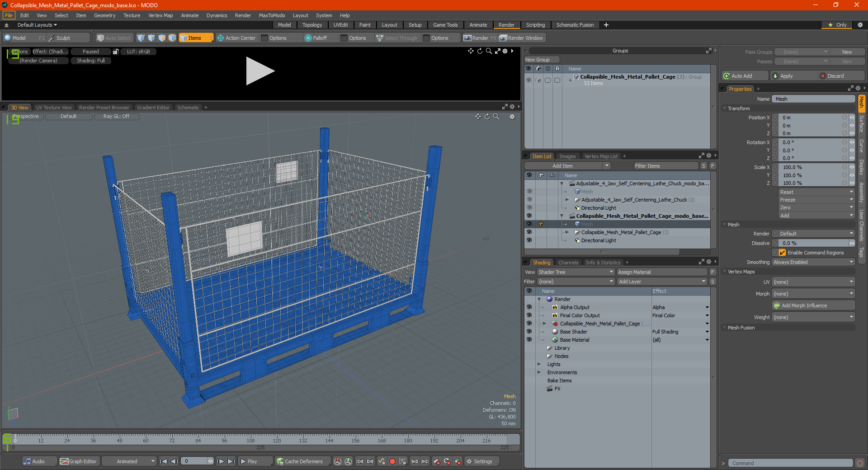Toggle visibility of Collapsible_Mesh_Metal_Pallet_Cage item in Item List
The width and height of the screenshot is (868, 470).
[529, 232]
